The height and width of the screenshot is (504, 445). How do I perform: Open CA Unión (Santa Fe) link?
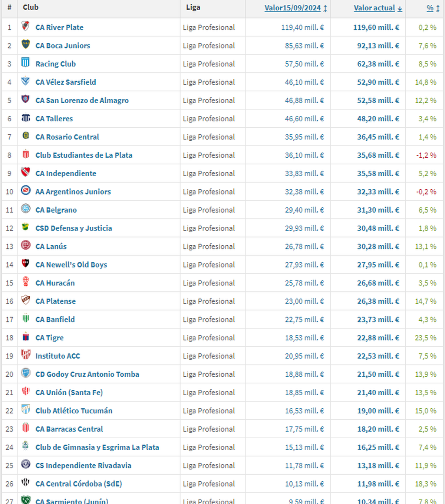pos(69,392)
